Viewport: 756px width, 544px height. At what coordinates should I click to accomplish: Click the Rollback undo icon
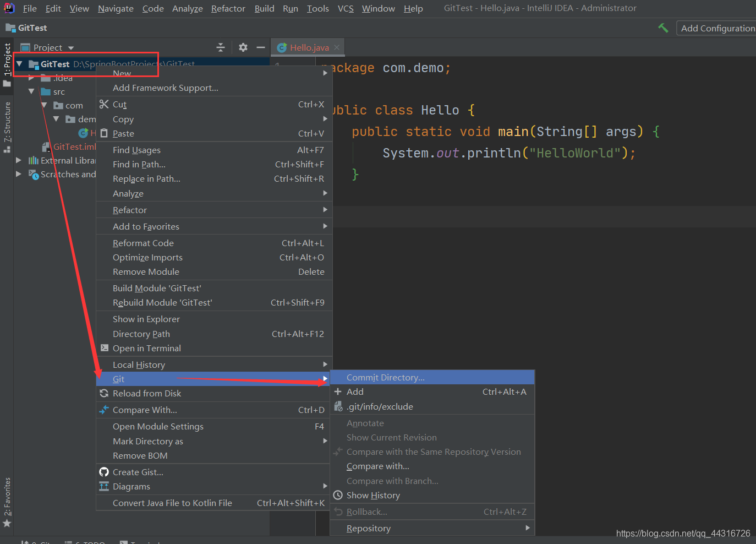(x=338, y=512)
